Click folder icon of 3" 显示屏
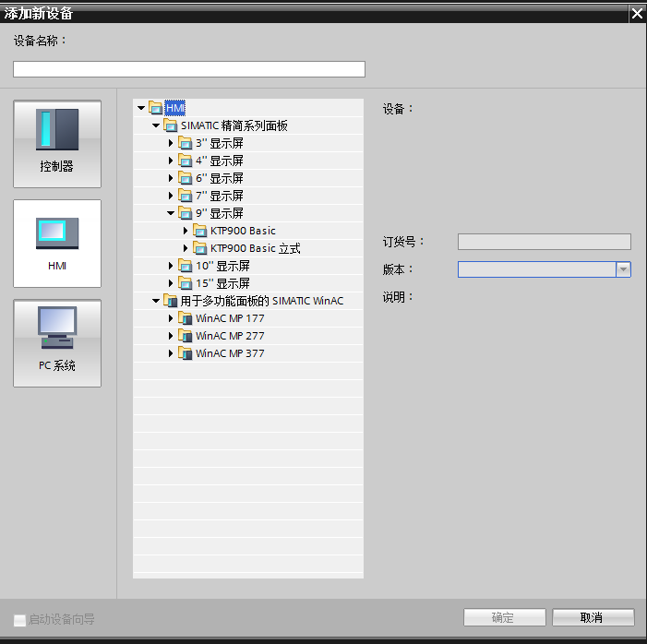 click(x=186, y=143)
